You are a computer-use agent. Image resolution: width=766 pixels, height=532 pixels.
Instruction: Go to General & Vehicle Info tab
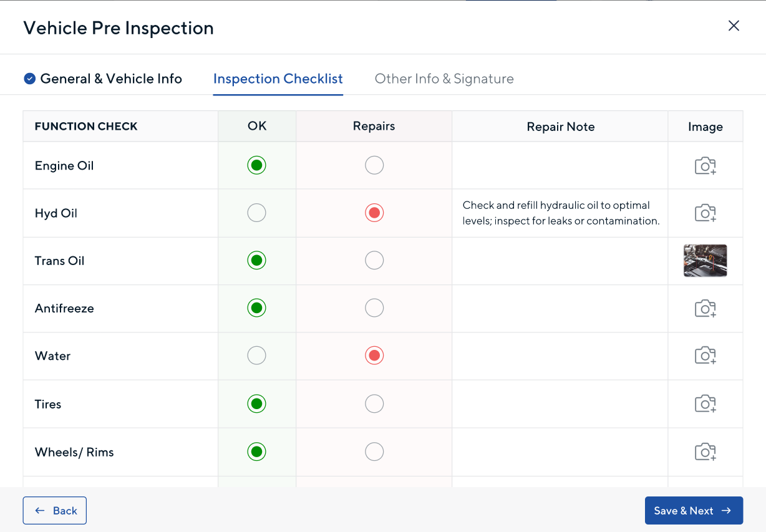110,79
